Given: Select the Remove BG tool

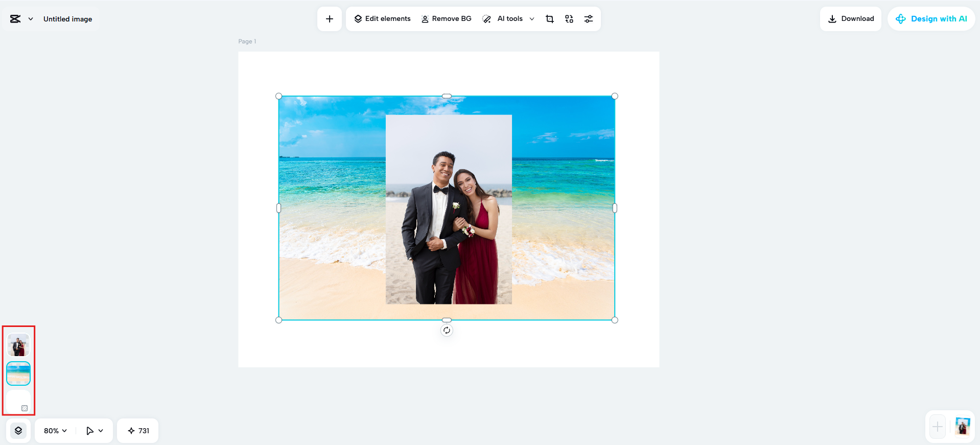Looking at the screenshot, I should (446, 19).
